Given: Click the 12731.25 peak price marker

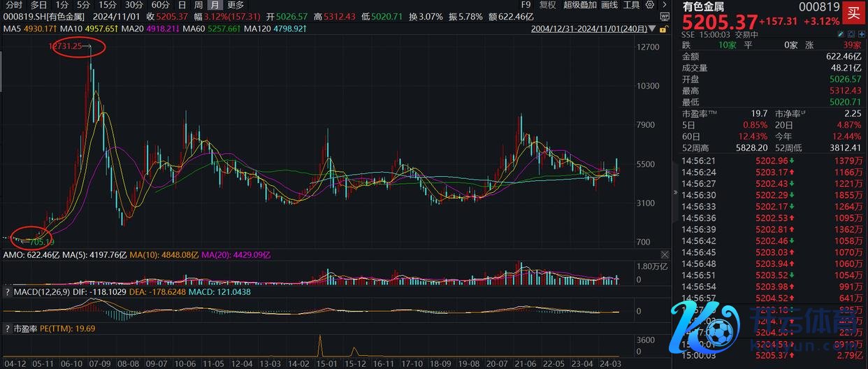Looking at the screenshot, I should click(66, 46).
